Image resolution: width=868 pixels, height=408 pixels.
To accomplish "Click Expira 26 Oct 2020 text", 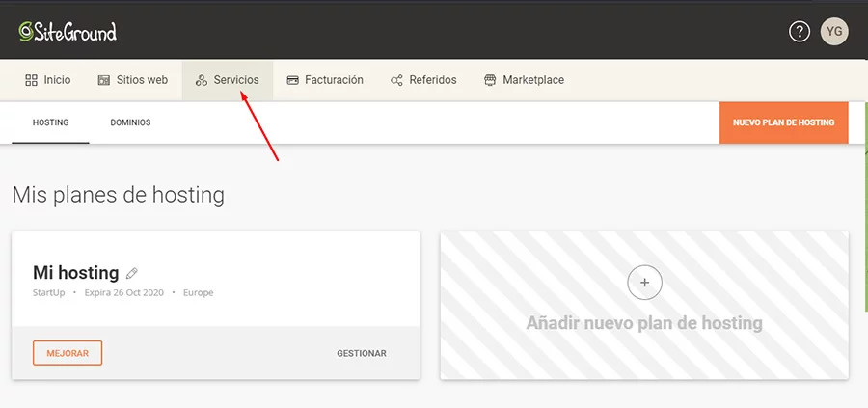I will click(124, 292).
